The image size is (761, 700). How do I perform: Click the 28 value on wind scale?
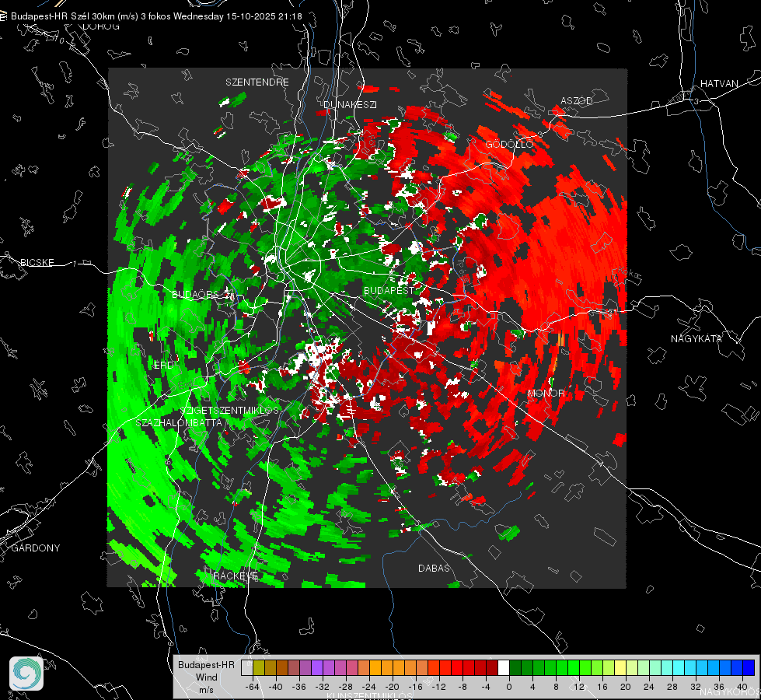[672, 687]
